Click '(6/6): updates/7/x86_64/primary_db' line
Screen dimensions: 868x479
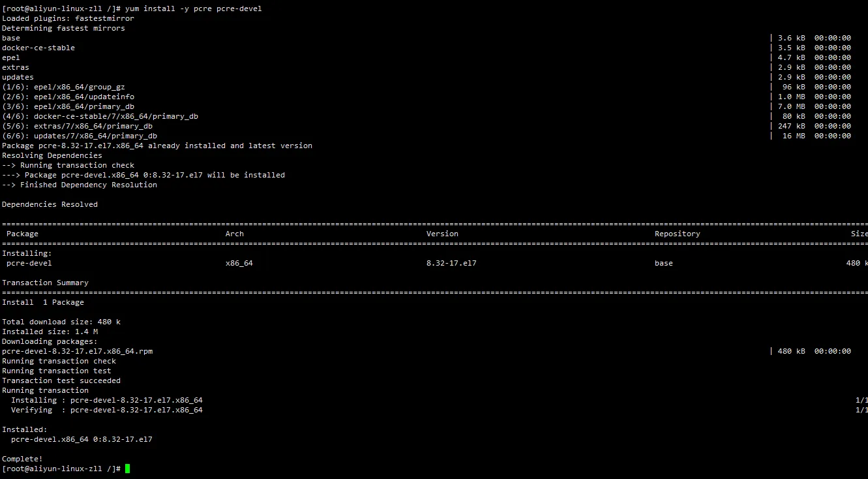tap(80, 136)
